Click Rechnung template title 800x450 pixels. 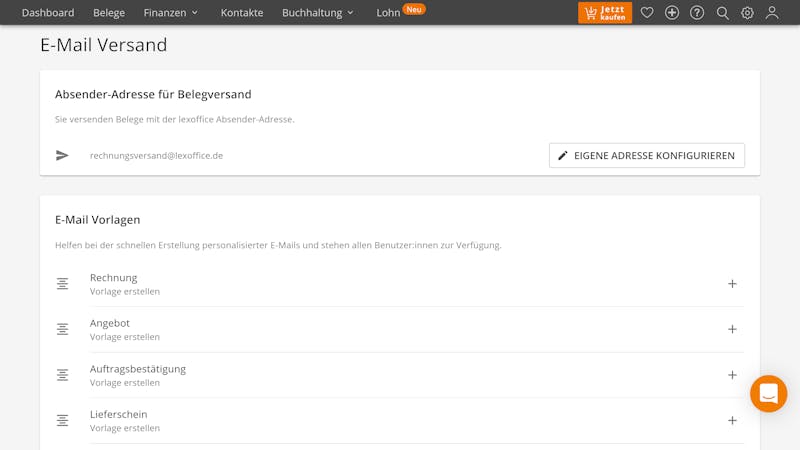113,278
